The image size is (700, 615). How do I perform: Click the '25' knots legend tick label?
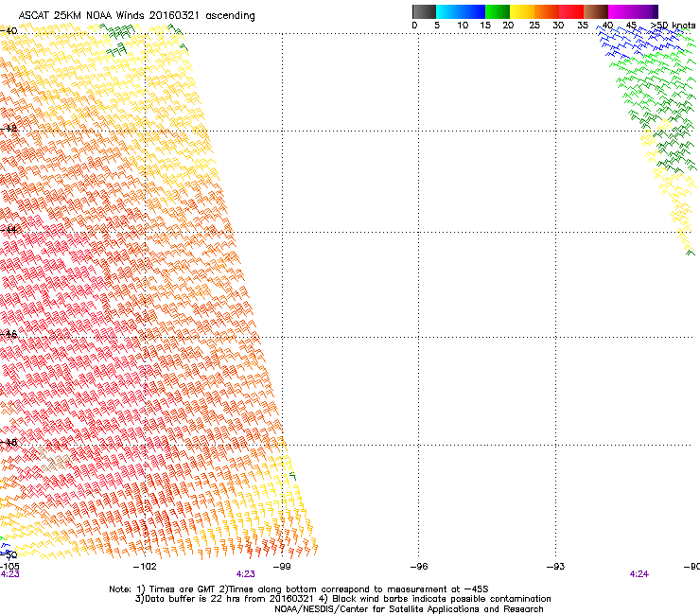[x=534, y=26]
